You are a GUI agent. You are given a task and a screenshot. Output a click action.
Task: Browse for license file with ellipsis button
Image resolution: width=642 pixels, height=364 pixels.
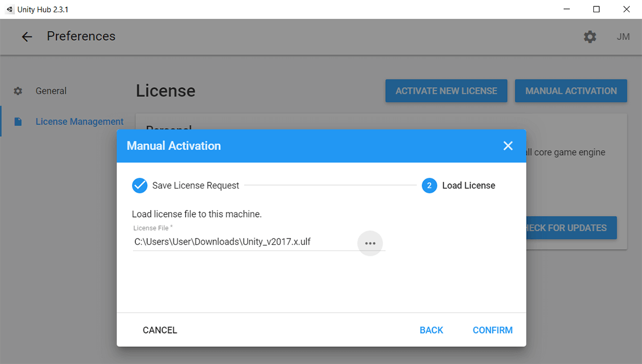pyautogui.click(x=370, y=243)
